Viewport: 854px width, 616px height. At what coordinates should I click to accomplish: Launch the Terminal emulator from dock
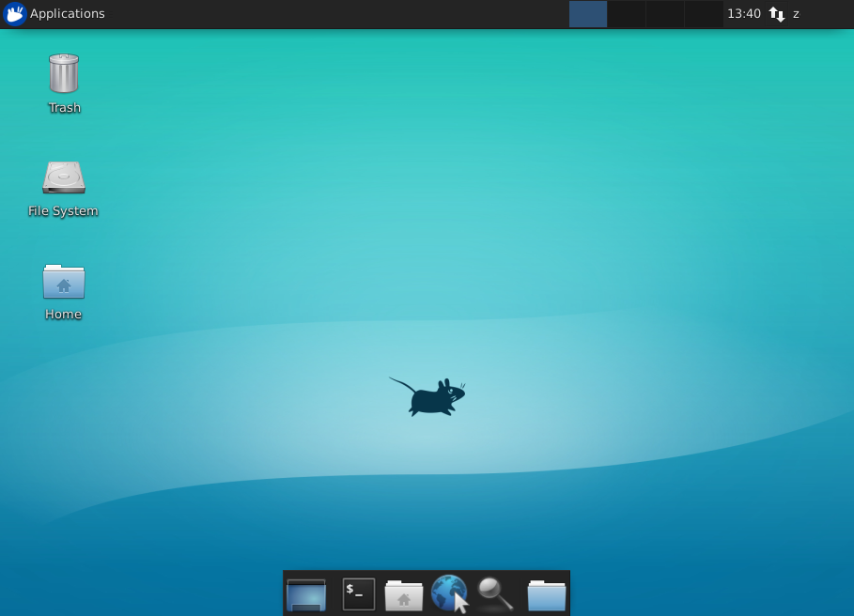point(358,593)
